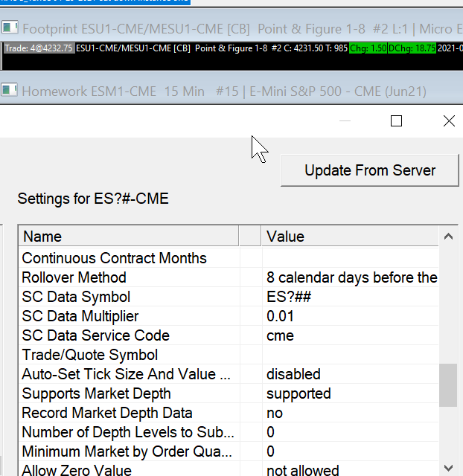Select the Allow Zero Value row
Screen dimensions: 463x476
tap(229, 469)
